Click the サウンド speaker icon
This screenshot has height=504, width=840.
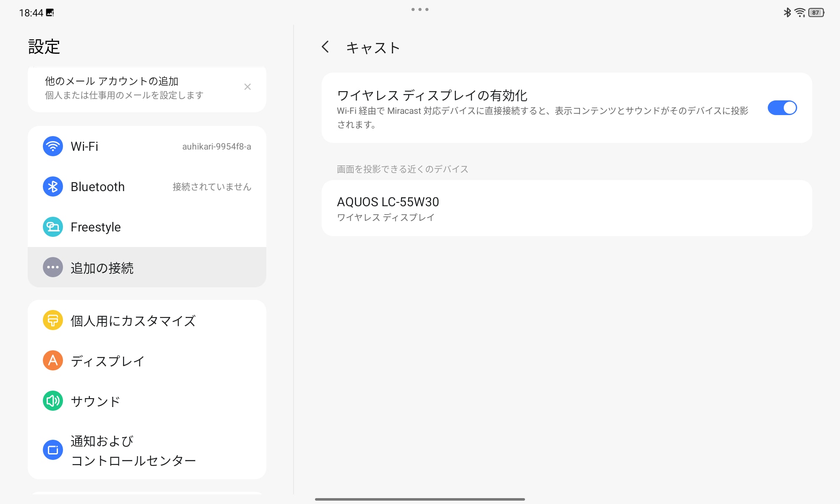coord(53,401)
